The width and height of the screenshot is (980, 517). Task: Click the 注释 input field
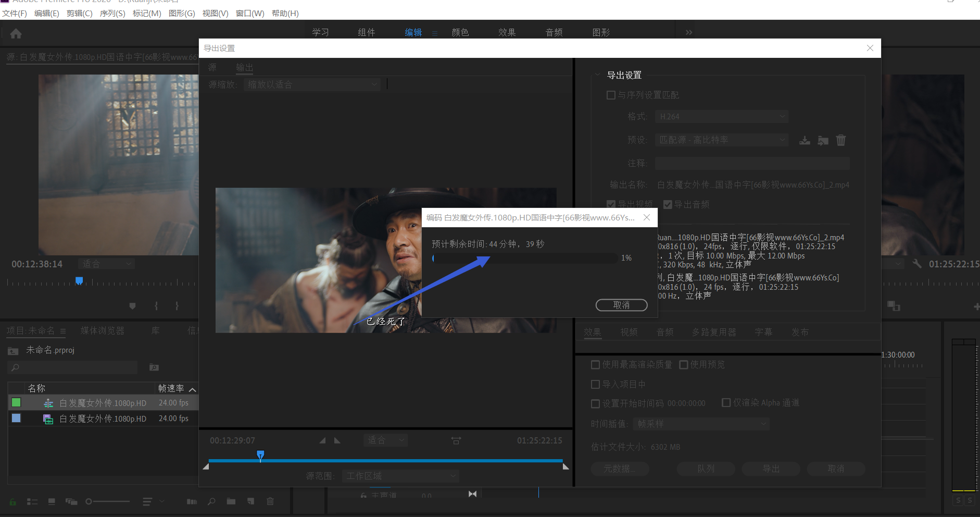point(752,163)
